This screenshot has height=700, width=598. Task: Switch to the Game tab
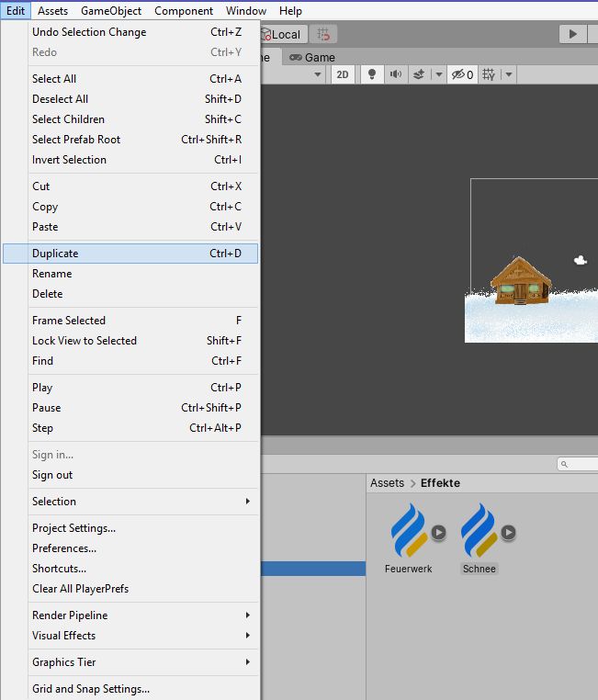[312, 57]
